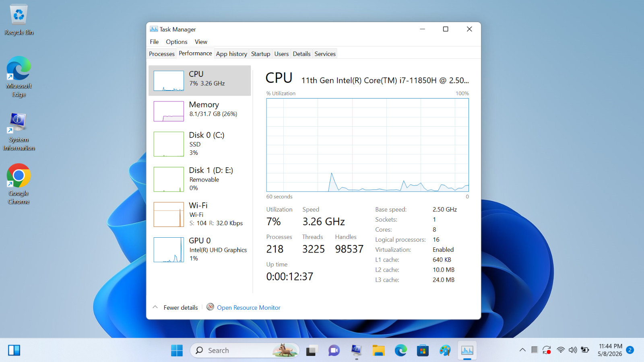Collapse view with Fewer details
The width and height of the screenshot is (644, 362).
pyautogui.click(x=175, y=307)
